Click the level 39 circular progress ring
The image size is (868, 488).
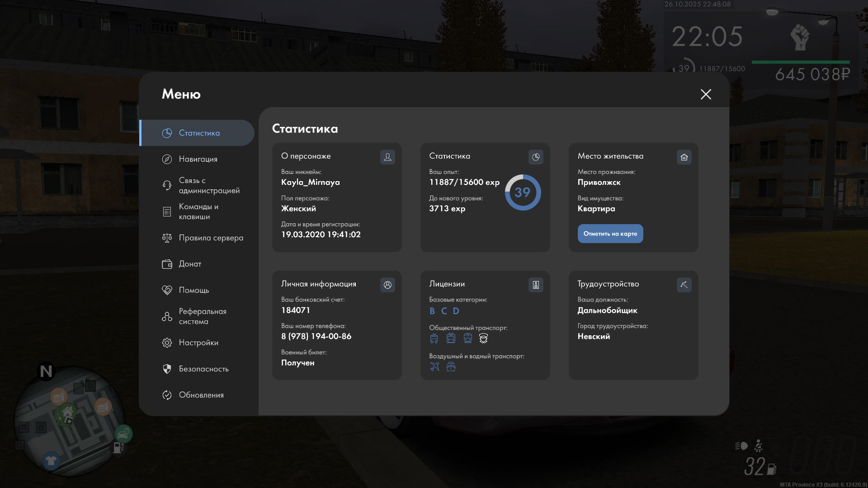point(523,192)
